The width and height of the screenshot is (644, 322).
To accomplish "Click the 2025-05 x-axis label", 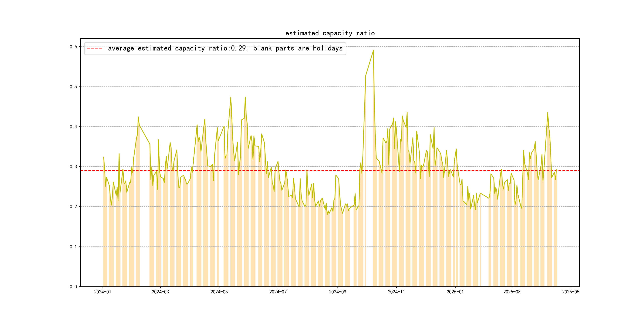I will tap(570, 292).
